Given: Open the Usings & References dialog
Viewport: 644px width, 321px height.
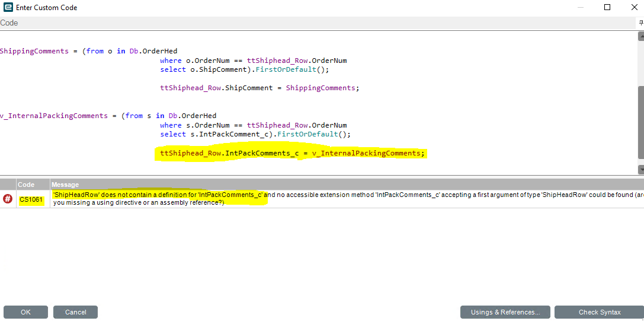Looking at the screenshot, I should (x=505, y=312).
